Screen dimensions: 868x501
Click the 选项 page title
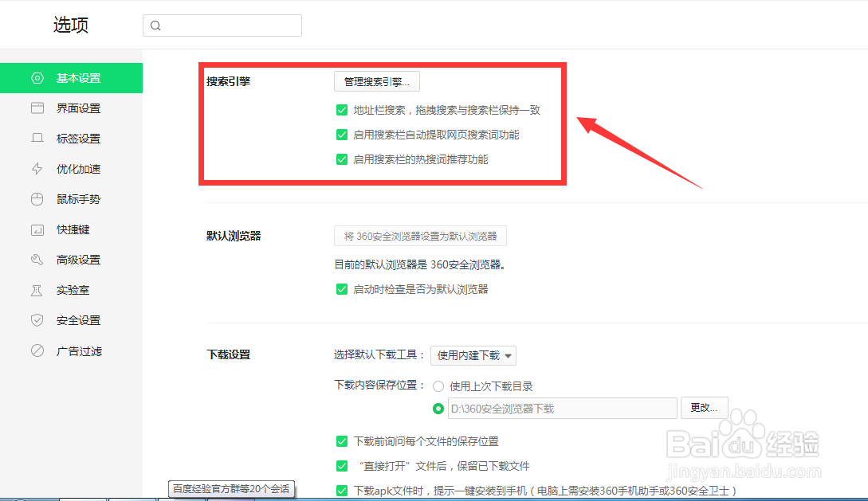click(x=71, y=25)
